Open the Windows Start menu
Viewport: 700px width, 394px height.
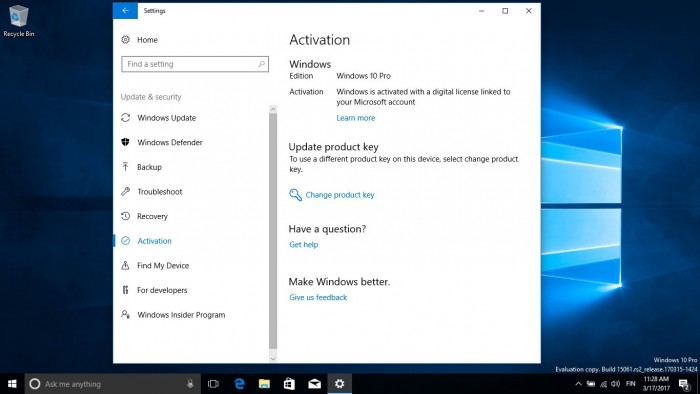tap(12, 384)
